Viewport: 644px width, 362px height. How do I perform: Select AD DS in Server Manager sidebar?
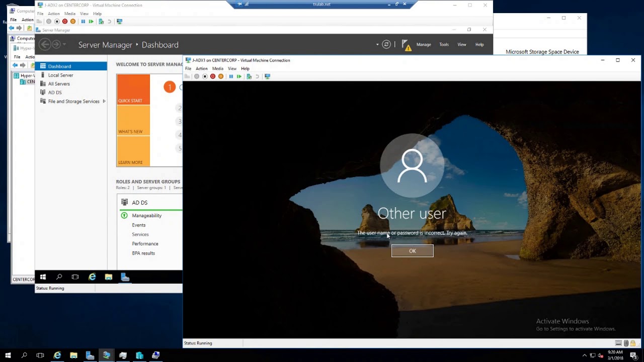tap(71, 93)
